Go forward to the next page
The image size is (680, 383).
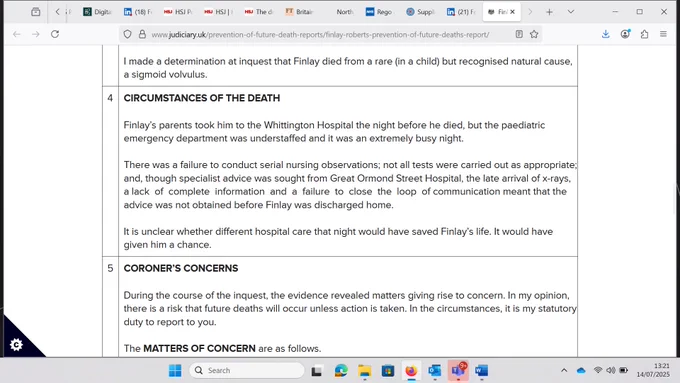[36, 34]
